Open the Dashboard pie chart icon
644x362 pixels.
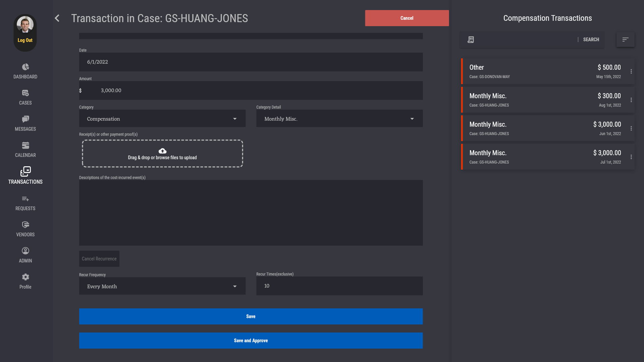25,67
